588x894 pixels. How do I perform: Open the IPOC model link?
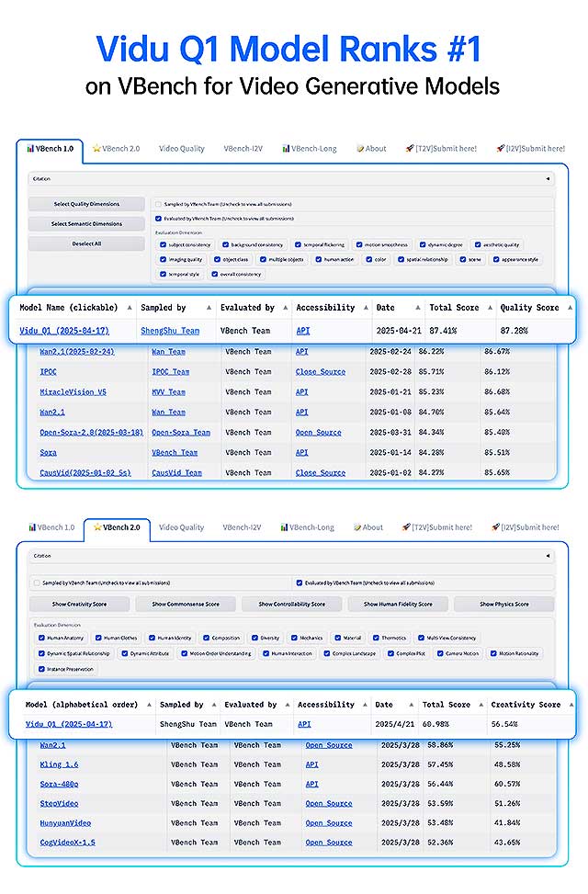[48, 372]
